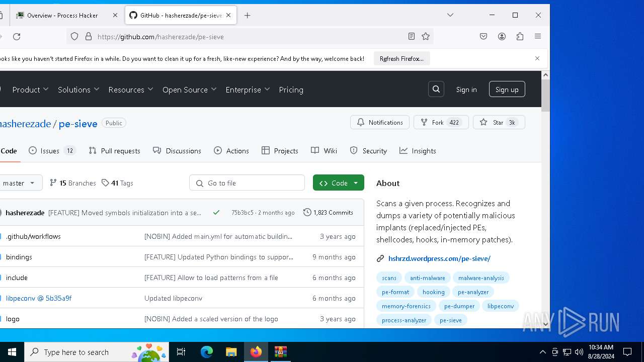Open the .github/workflows folder

(33, 236)
